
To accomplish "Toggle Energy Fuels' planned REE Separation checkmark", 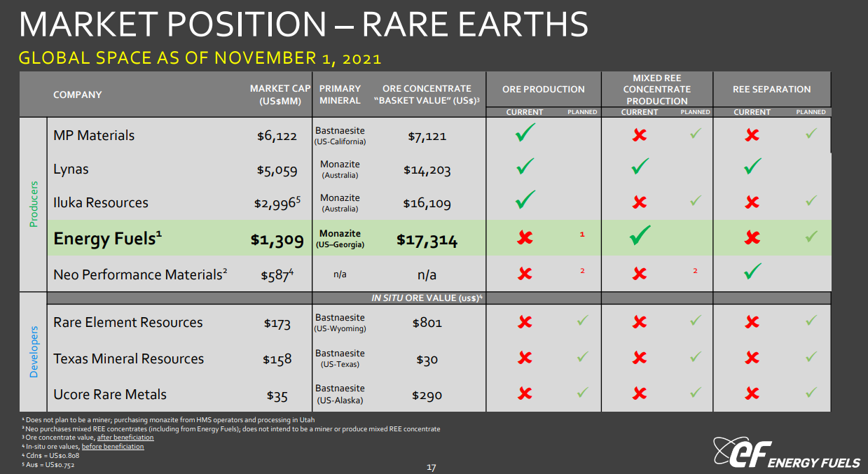I will tap(811, 237).
